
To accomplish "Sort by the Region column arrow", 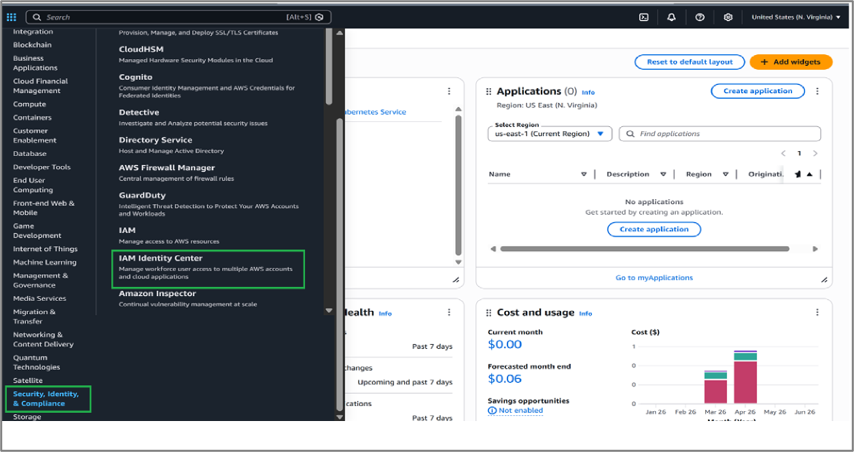I will click(725, 174).
